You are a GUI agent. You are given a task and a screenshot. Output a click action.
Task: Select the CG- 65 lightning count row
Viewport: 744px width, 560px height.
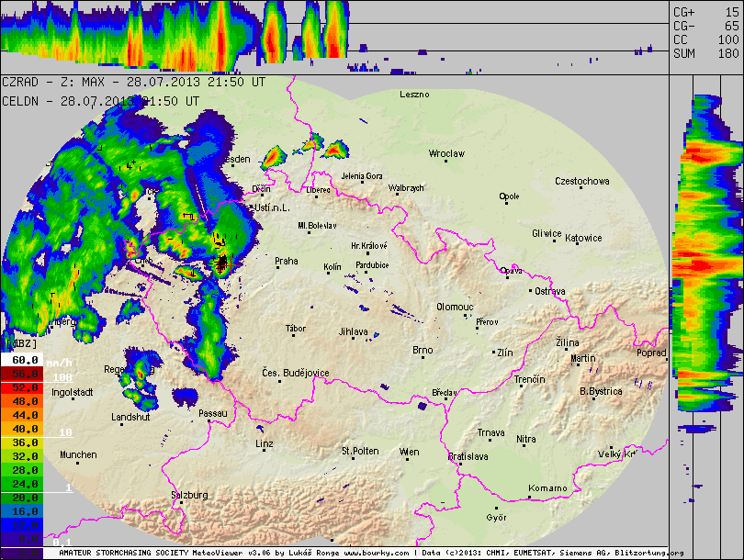pyautogui.click(x=705, y=26)
